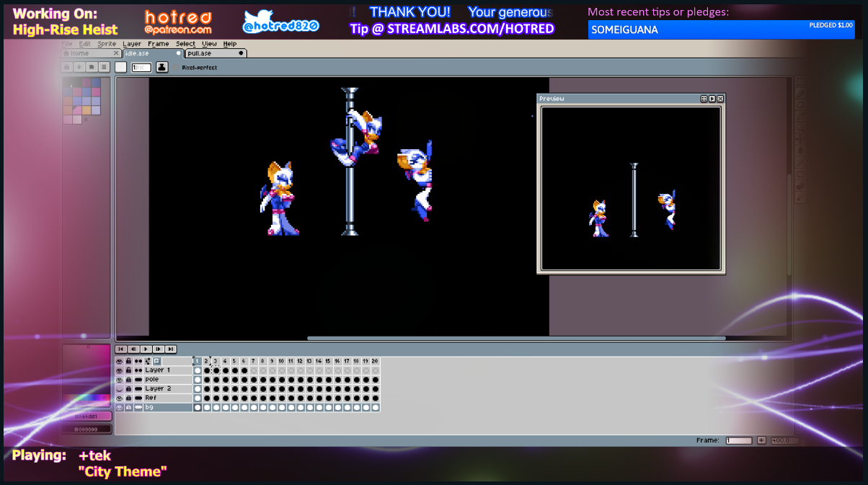
Task: Select the idle.ase tab
Action: tap(153, 53)
